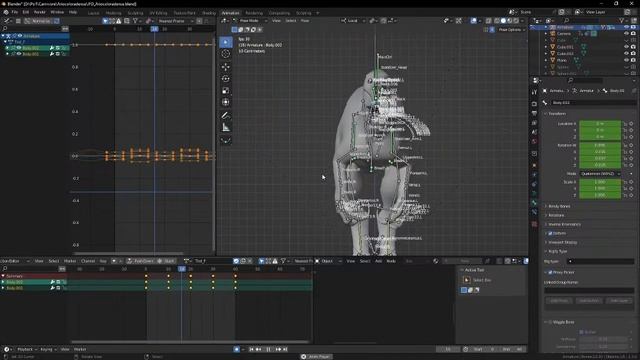Open the Bone properties tab icon
The height and width of the screenshot is (360, 640).
point(534,203)
